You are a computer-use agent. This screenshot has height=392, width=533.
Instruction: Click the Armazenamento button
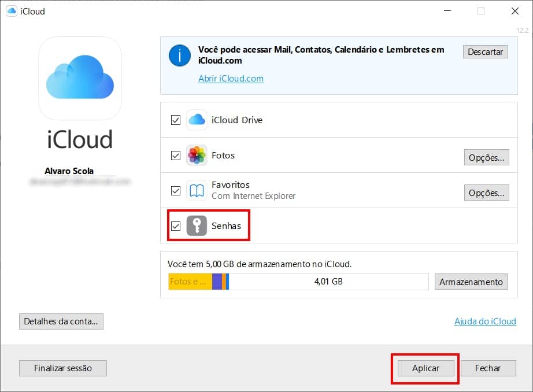tap(471, 282)
